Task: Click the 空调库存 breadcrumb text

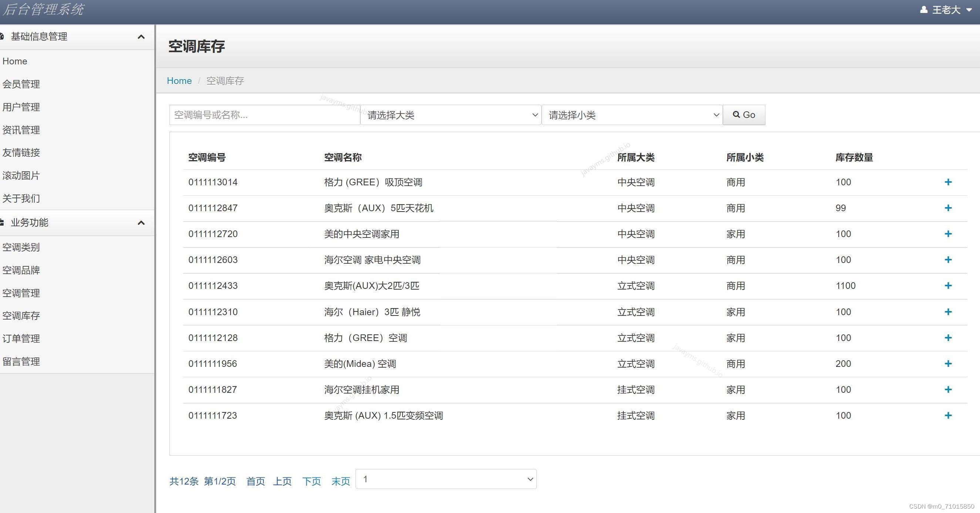Action: coord(225,81)
